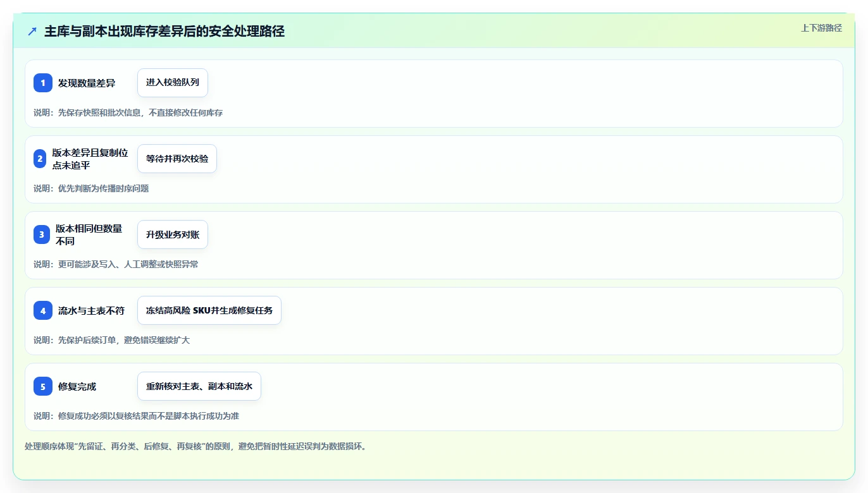The width and height of the screenshot is (868, 493).
Task: Click the step 3 number badge
Action: [x=42, y=234]
